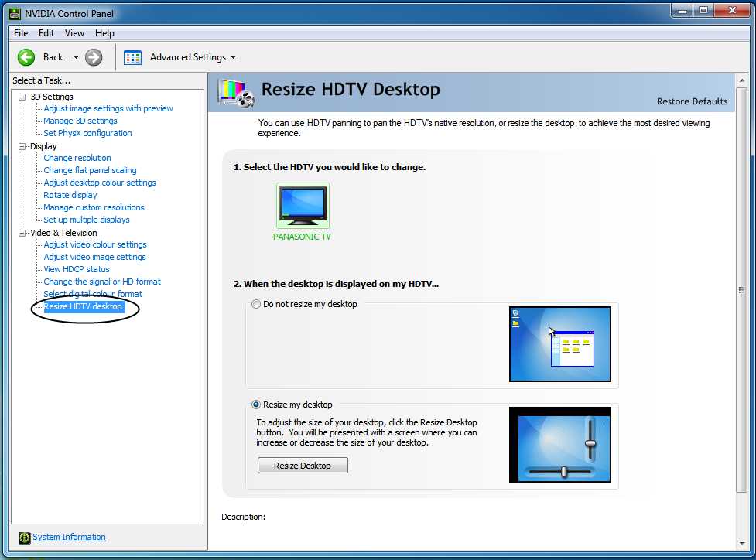The image size is (756, 560).
Task: Open Set PhysX configuration
Action: point(87,134)
